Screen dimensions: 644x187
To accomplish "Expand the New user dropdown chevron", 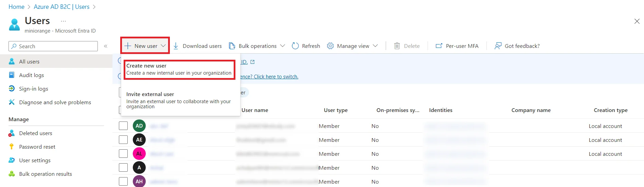I will [163, 46].
